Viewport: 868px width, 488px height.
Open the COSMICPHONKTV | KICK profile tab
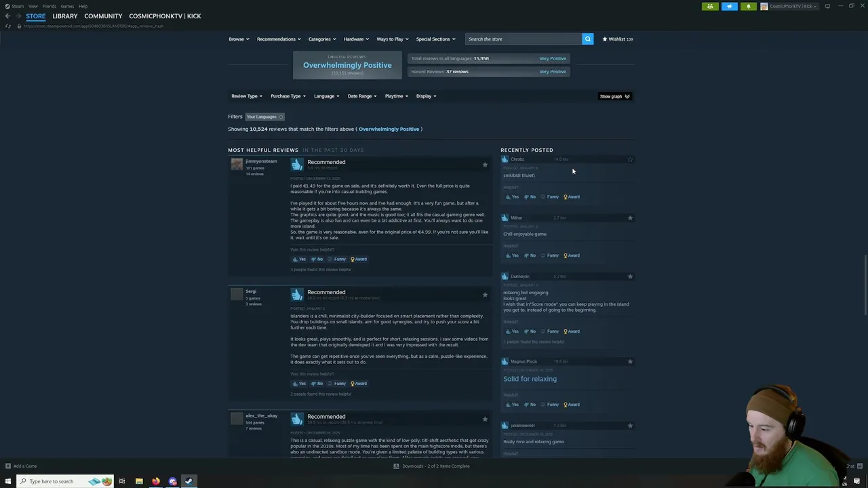pos(165,16)
